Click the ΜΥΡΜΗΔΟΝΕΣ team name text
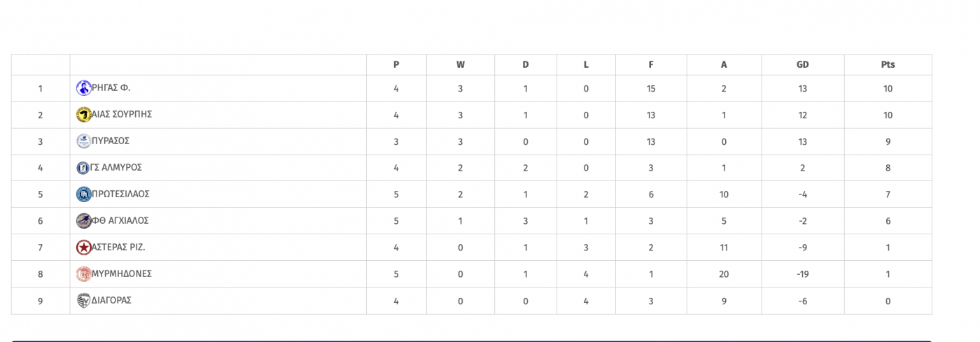This screenshot has width=980, height=342. tap(122, 274)
